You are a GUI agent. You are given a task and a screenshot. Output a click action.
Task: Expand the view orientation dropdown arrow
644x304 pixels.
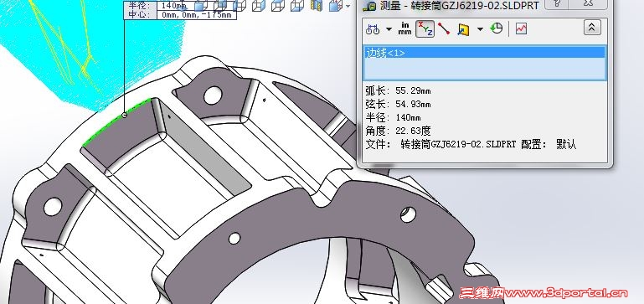348,6
